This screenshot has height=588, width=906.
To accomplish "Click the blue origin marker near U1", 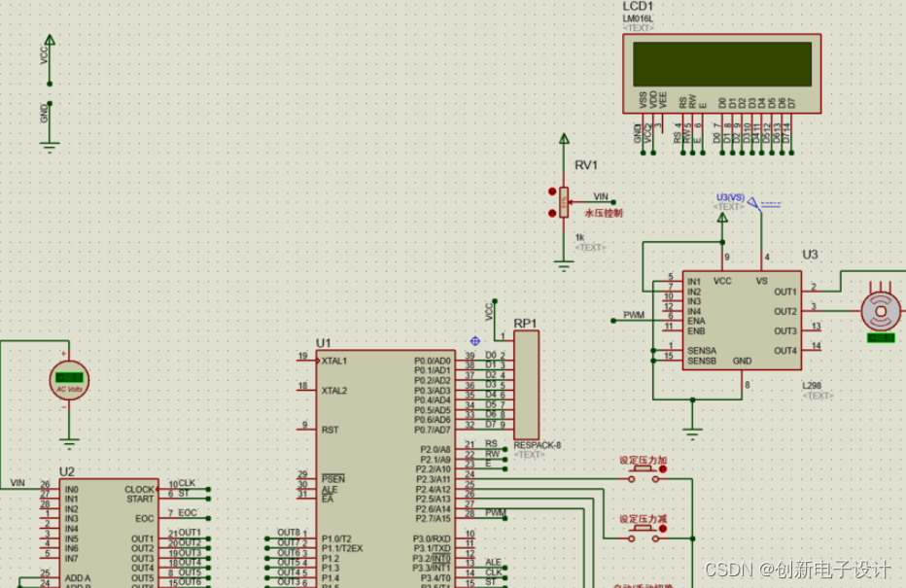I will click(x=475, y=341).
